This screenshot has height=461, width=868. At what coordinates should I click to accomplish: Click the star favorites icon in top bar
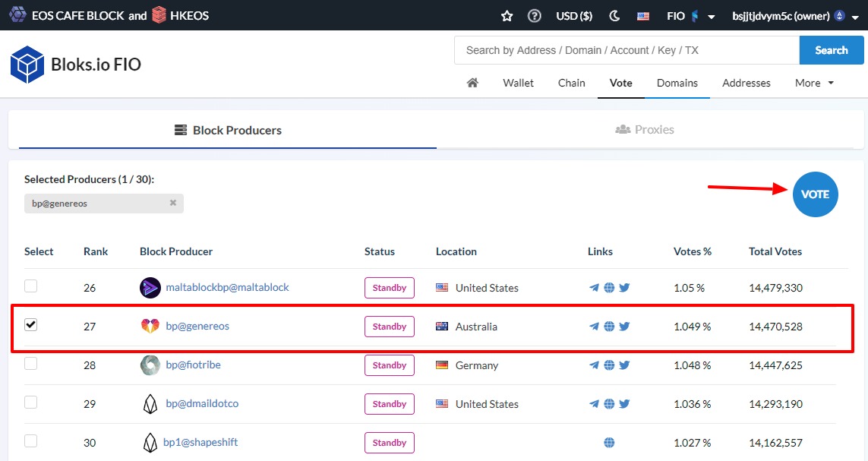point(507,16)
